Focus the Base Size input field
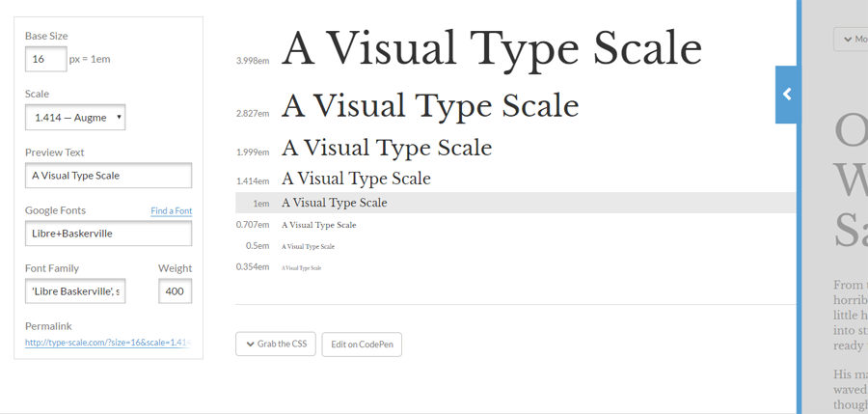 [x=45, y=59]
